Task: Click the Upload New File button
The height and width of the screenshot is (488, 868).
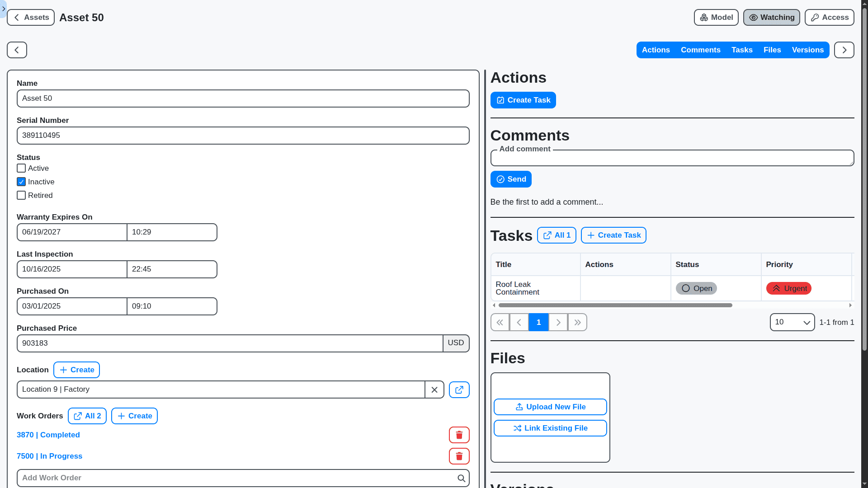Action: [550, 407]
